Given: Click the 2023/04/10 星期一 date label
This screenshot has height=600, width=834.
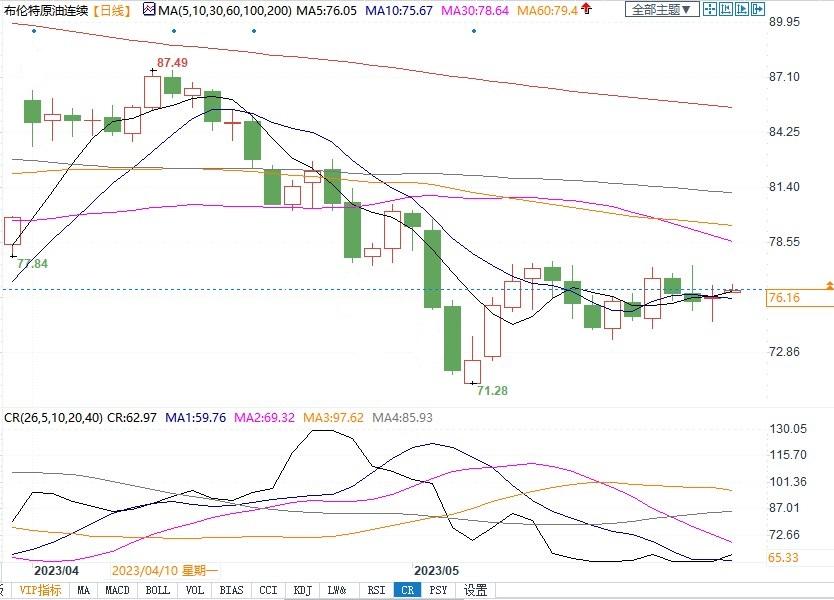Looking at the screenshot, I should click(x=165, y=571).
